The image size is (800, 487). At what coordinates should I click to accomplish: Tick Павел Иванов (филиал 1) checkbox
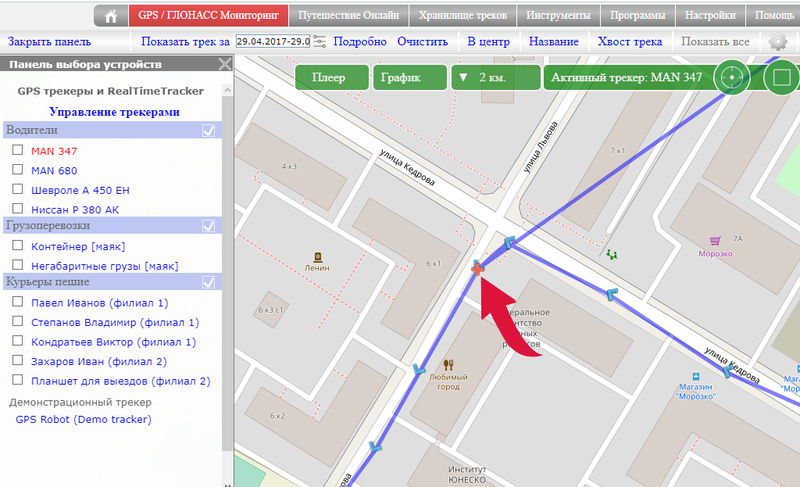[17, 303]
